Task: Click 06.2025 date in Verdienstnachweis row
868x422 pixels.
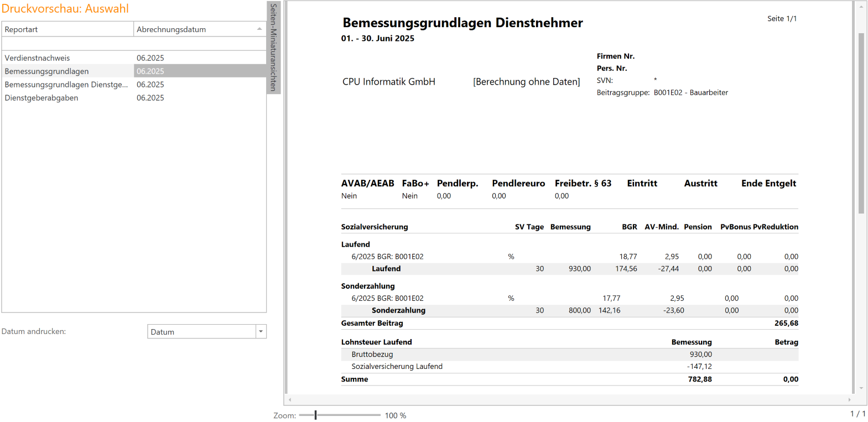Action: click(150, 58)
